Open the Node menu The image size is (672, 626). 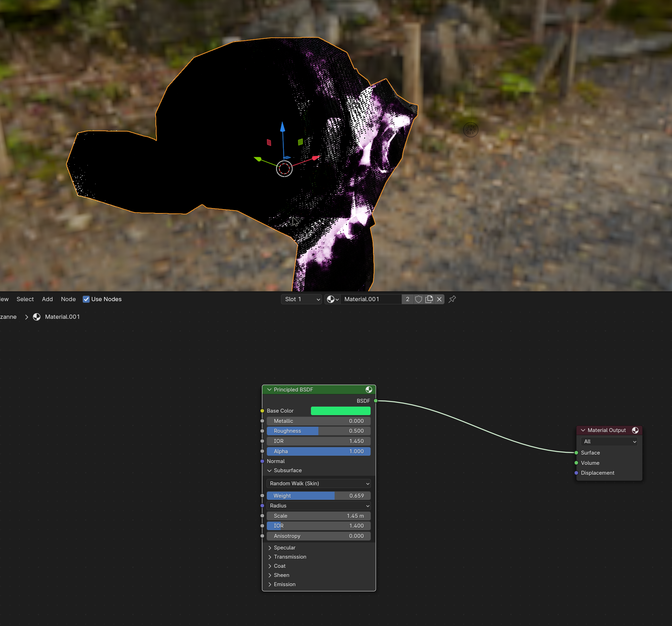pos(68,299)
